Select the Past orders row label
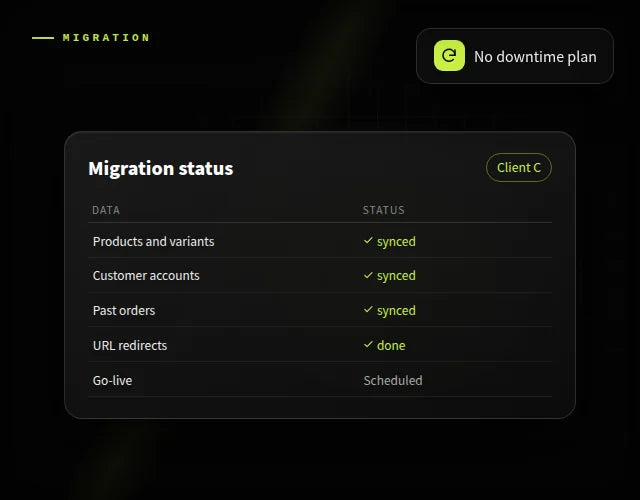 [x=124, y=311]
